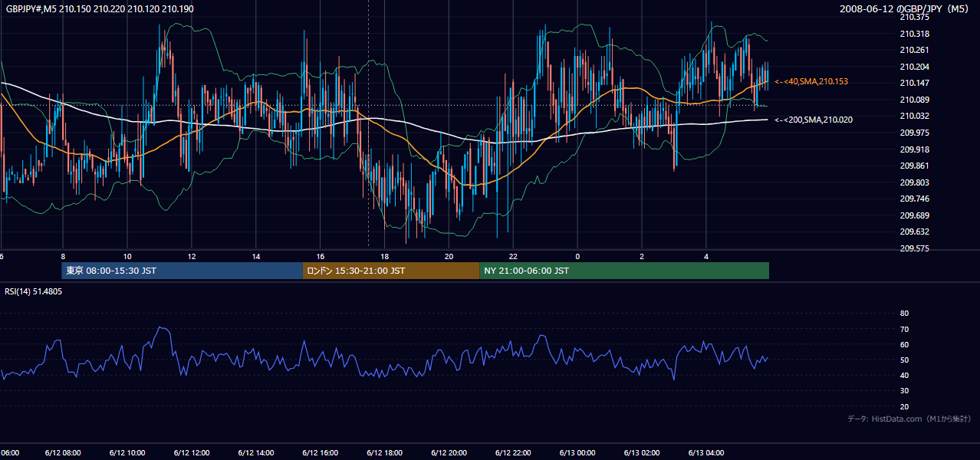Click the RSI 20 level label
The image size is (980, 460).
(904, 406)
